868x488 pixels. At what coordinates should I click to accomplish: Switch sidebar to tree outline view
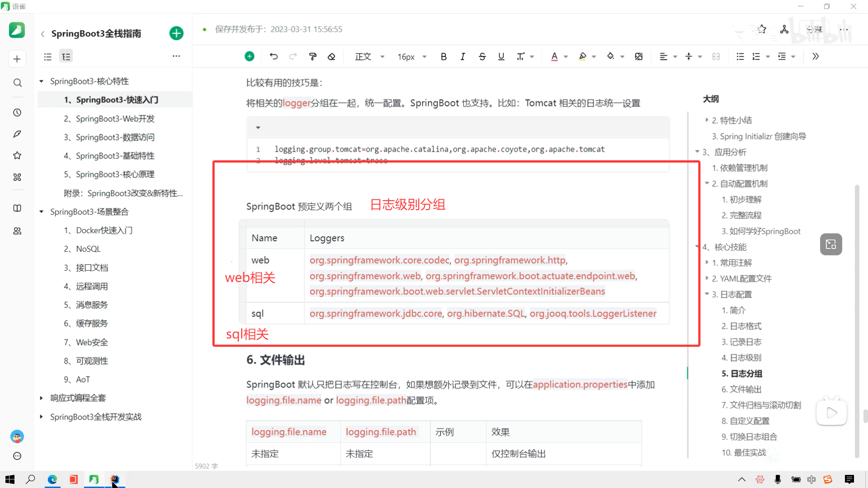pos(66,56)
